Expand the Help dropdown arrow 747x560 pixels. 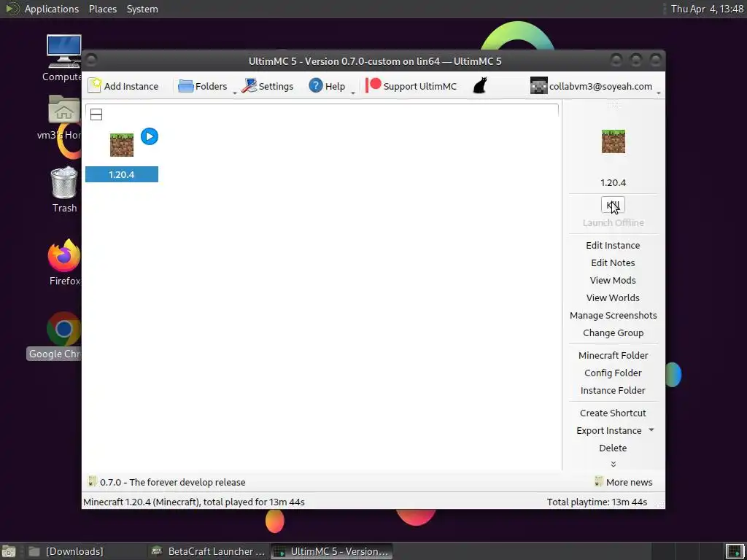pyautogui.click(x=353, y=93)
